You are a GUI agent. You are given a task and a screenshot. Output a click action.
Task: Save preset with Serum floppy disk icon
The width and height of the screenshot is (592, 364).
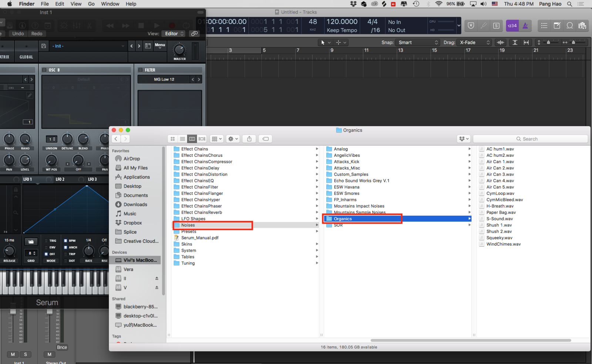(x=44, y=46)
